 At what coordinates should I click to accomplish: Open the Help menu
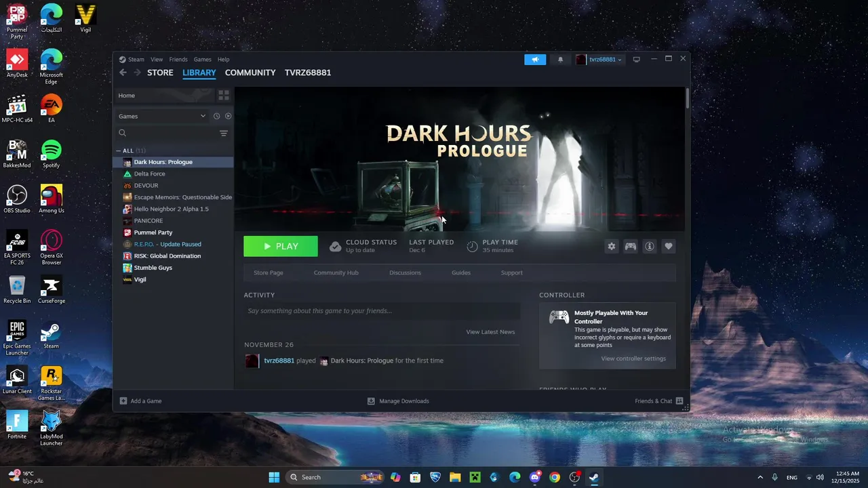pyautogui.click(x=223, y=60)
